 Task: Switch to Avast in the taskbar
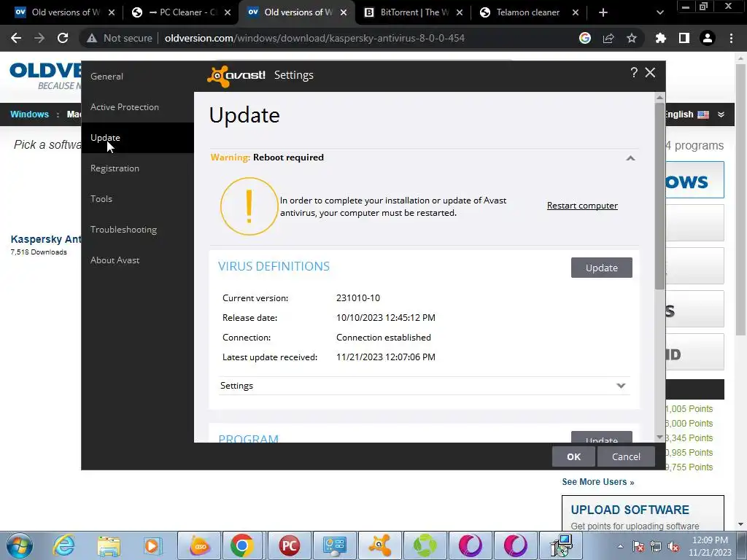(379, 545)
